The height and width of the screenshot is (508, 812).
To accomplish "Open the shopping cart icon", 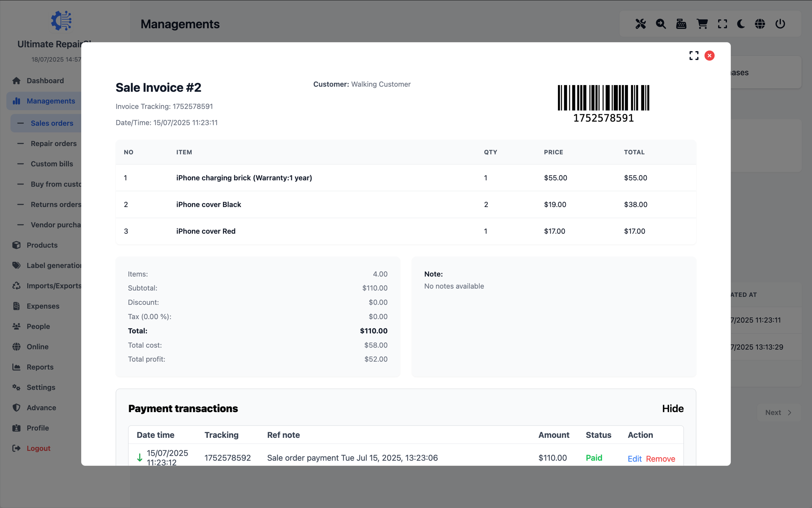I will tap(702, 24).
